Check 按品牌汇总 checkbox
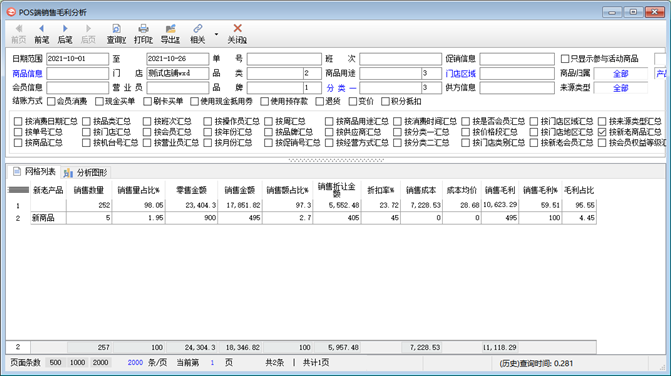This screenshot has width=671, height=376. point(268,132)
